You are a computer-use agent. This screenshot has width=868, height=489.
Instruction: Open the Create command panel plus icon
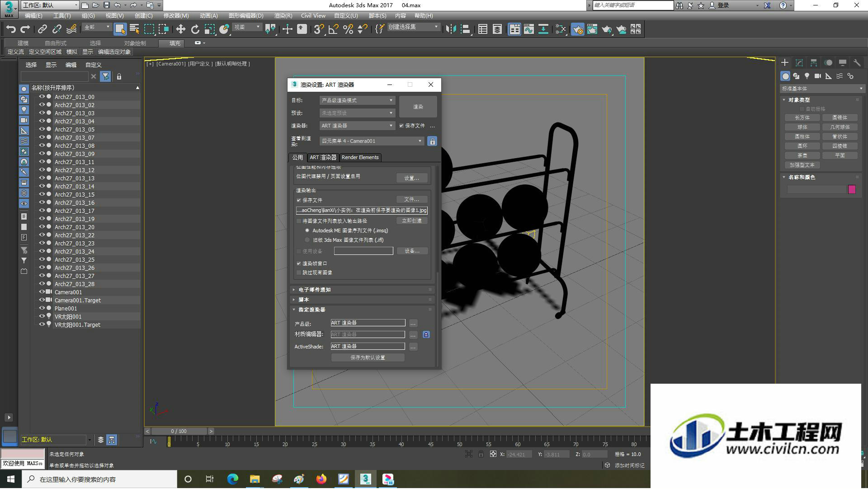[x=785, y=63]
